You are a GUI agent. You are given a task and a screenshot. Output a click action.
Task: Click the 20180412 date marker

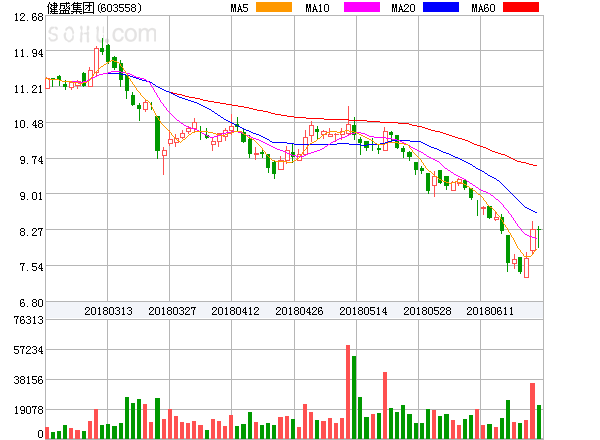pos(236,311)
